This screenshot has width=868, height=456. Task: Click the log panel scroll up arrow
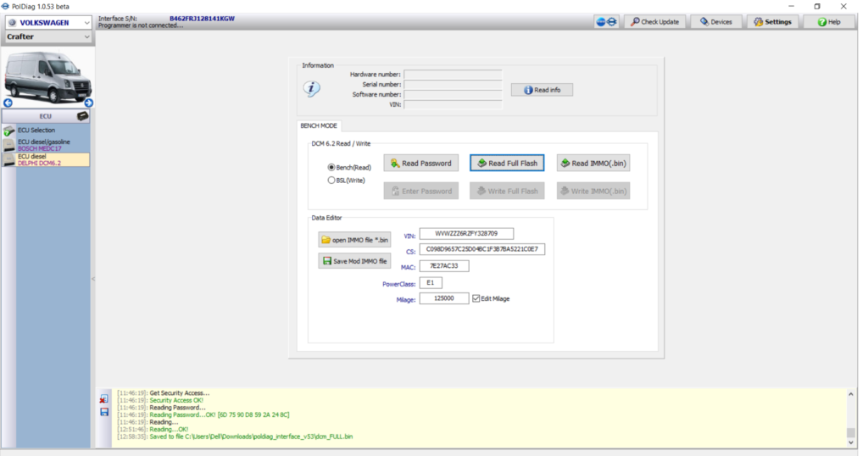click(x=851, y=395)
